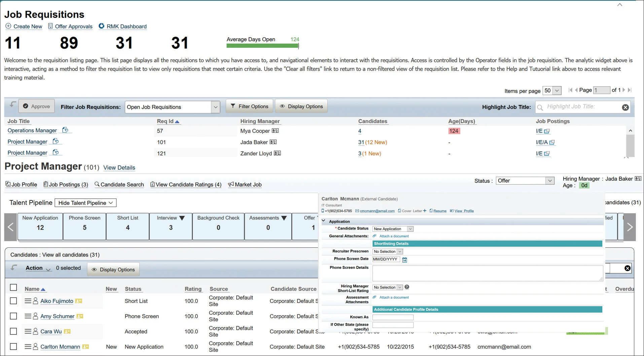Click the help icon beside Short-List Rating
Screen dimensions: 644x356
tap(407, 287)
